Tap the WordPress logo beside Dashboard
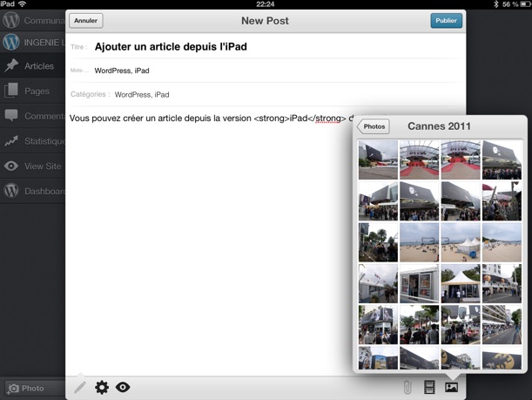This screenshot has width=532, height=400. tap(11, 191)
